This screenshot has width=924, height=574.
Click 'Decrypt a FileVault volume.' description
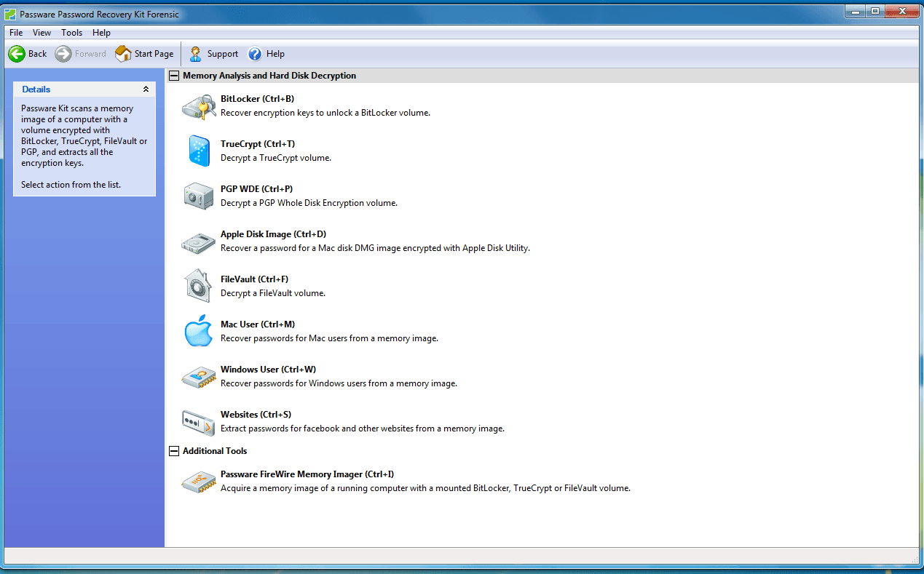[273, 293]
